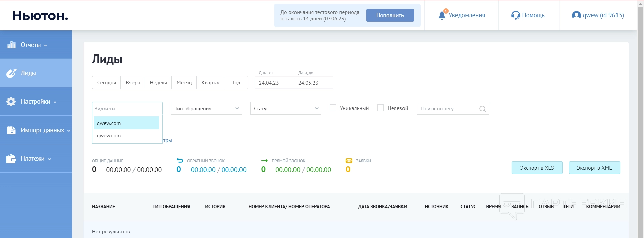Expand the Тип обращения dropdown
Viewport: 644px width, 238px height.
(x=206, y=108)
